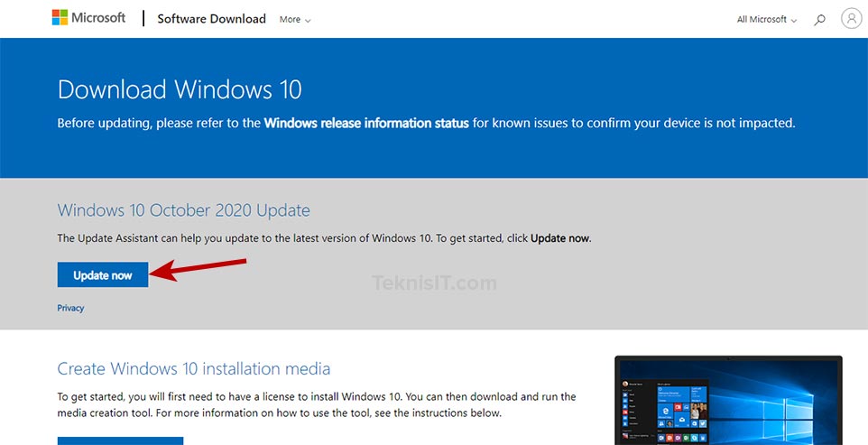Click Create Windows 10 installation media heading
Screen dimensions: 868x445
coord(194,368)
